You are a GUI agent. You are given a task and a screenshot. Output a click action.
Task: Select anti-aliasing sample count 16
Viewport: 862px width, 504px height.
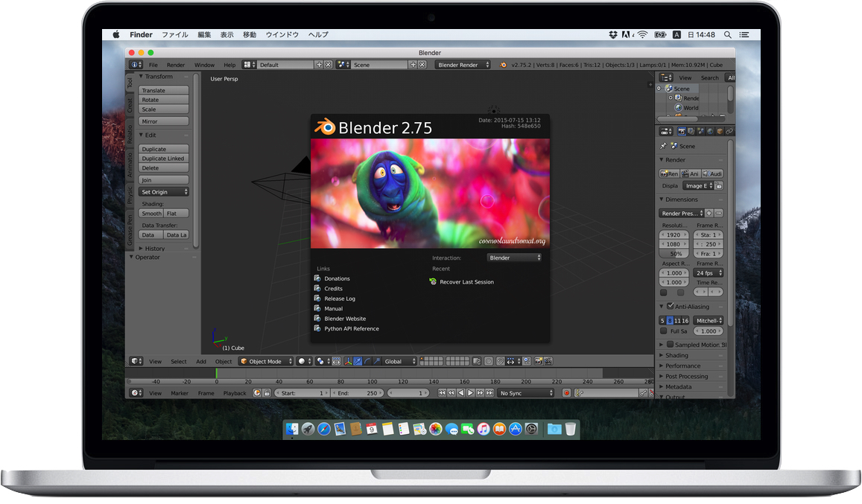click(x=685, y=320)
